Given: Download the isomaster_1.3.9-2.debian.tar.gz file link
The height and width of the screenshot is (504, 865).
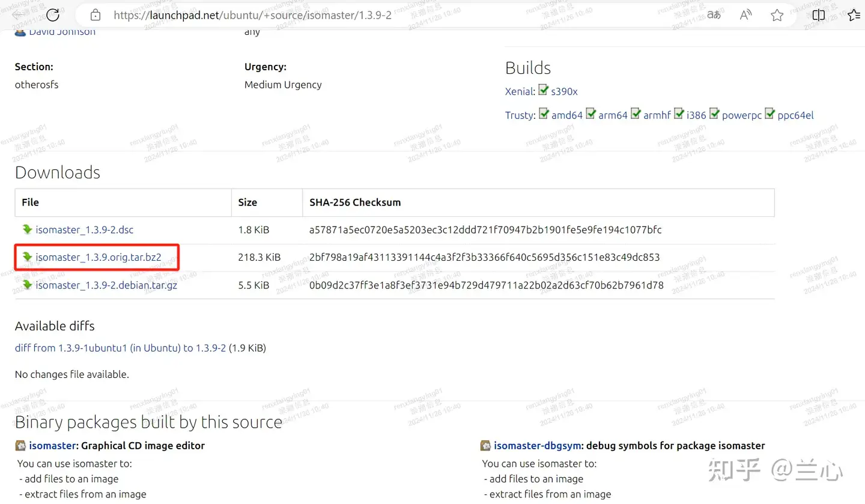Looking at the screenshot, I should coord(106,285).
